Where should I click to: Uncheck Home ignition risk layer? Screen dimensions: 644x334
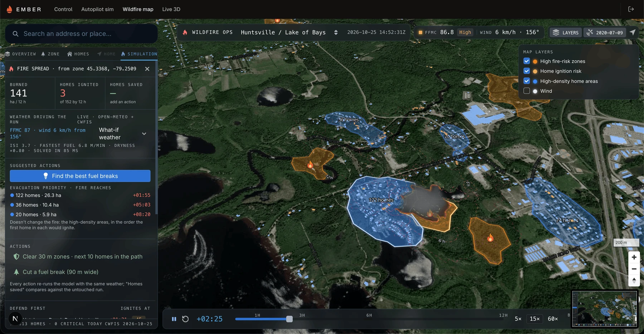point(527,71)
